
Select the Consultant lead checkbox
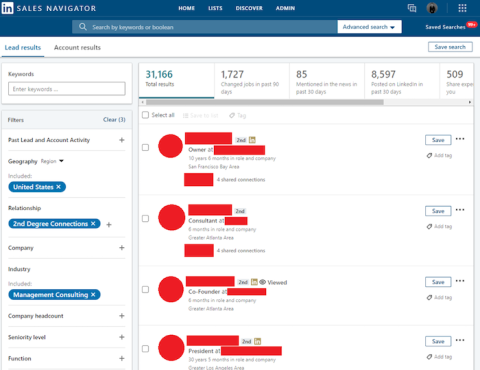point(145,218)
